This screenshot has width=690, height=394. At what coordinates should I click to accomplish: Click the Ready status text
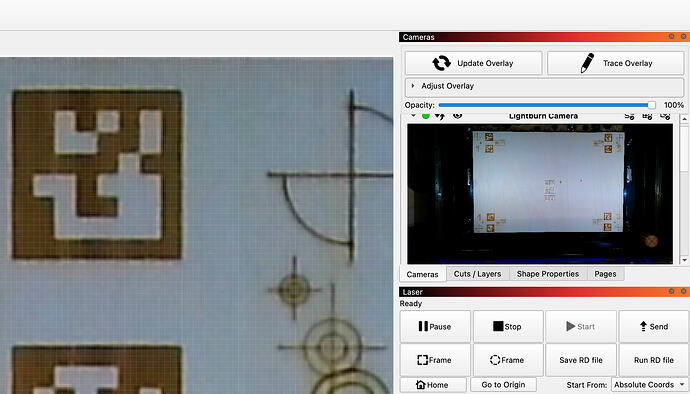411,303
